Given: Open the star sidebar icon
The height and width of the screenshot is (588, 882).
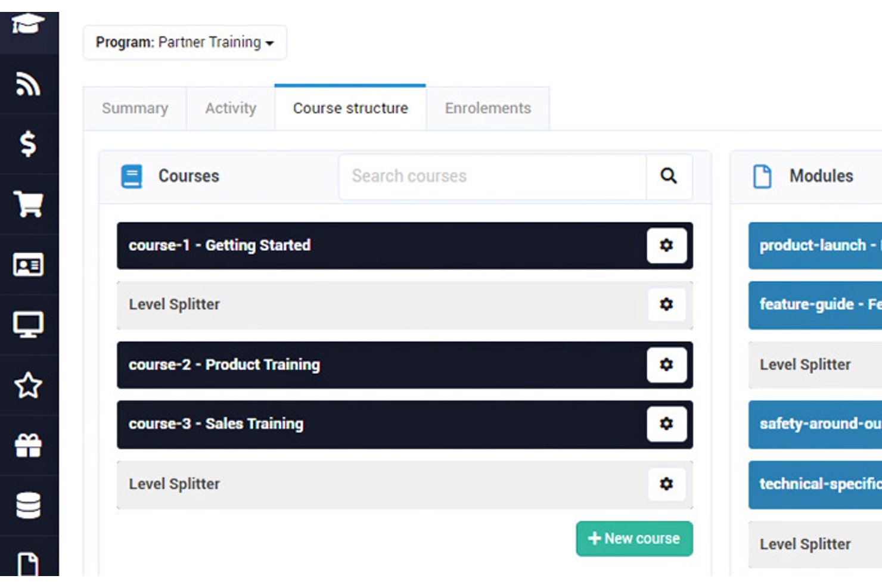Looking at the screenshot, I should pos(28,385).
